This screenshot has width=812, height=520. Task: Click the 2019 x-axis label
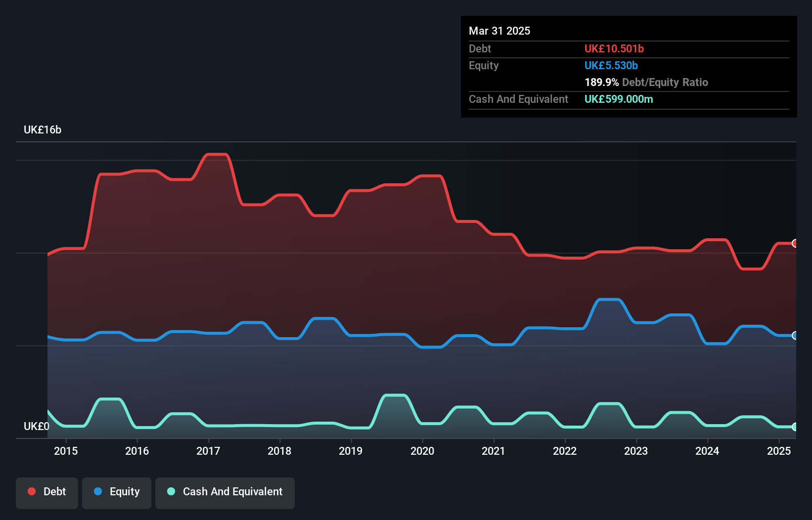351,451
